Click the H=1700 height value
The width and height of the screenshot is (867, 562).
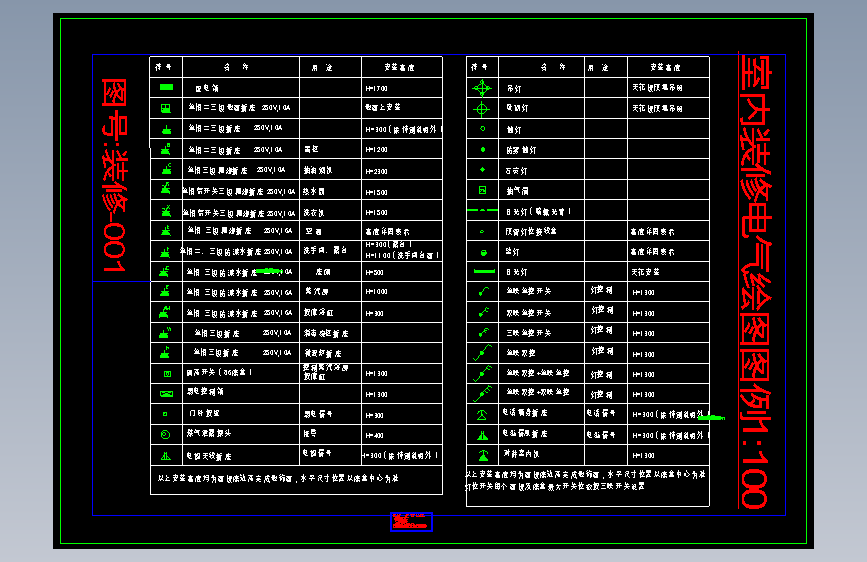click(x=377, y=89)
